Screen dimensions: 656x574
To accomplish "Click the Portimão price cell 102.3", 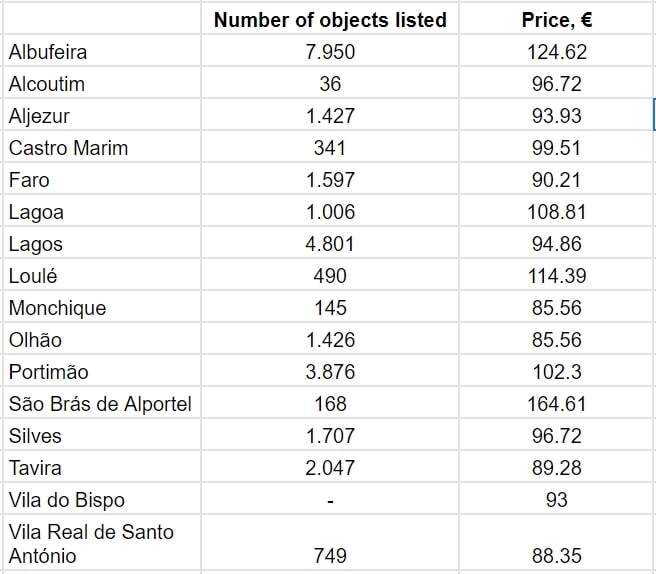I will point(557,372).
